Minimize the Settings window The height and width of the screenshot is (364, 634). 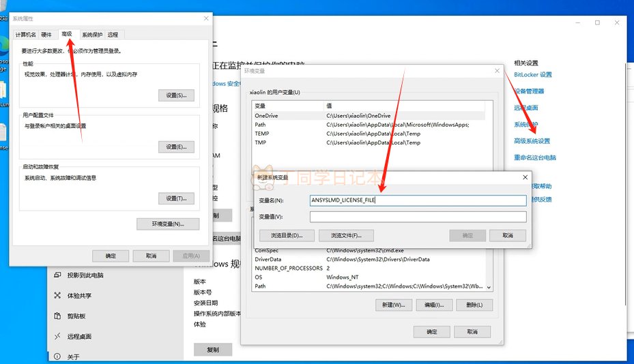tap(578, 22)
